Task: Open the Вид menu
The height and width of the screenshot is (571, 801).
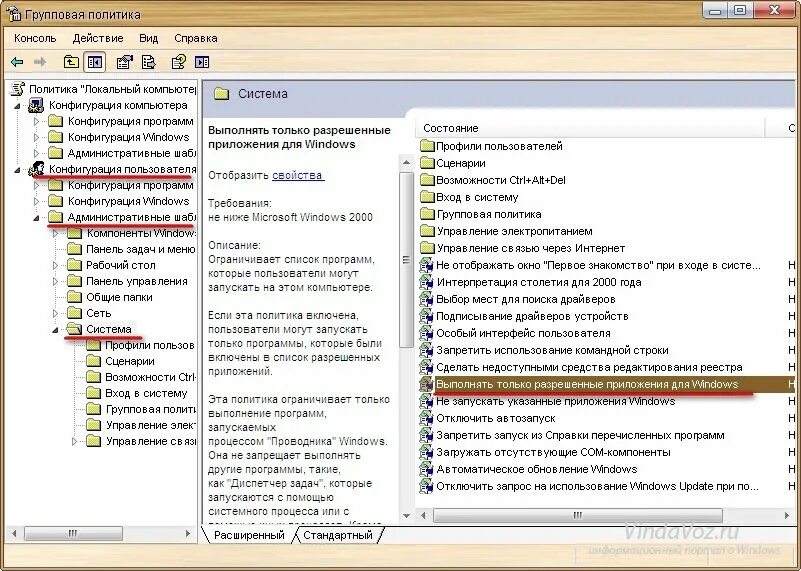Action: pos(149,38)
